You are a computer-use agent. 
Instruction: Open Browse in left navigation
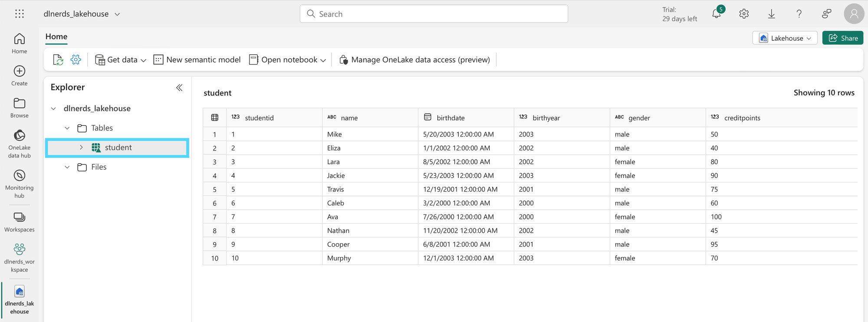tap(20, 108)
